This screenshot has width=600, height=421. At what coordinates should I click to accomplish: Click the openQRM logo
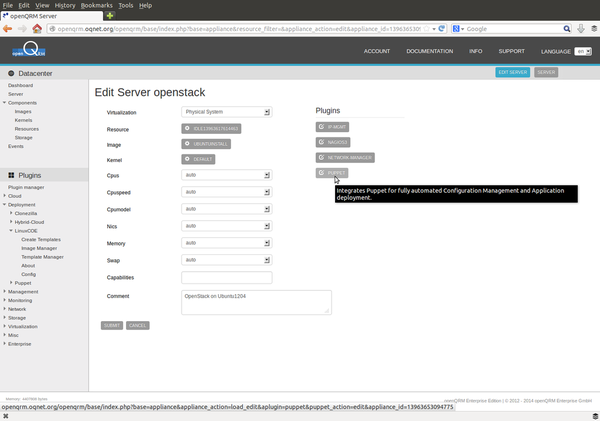click(29, 50)
